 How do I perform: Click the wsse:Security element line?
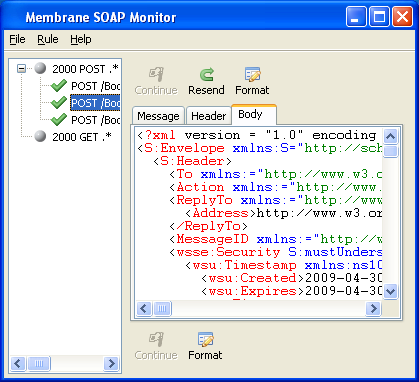pos(275,252)
